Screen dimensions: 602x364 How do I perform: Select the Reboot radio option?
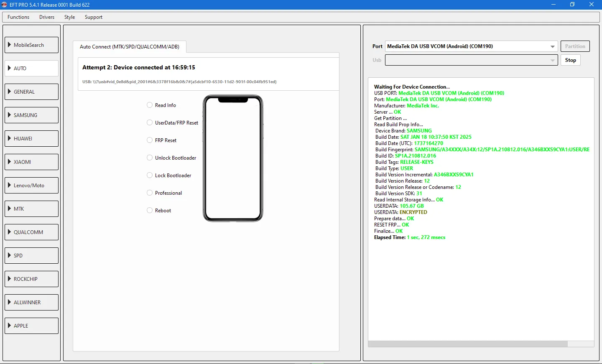(150, 211)
